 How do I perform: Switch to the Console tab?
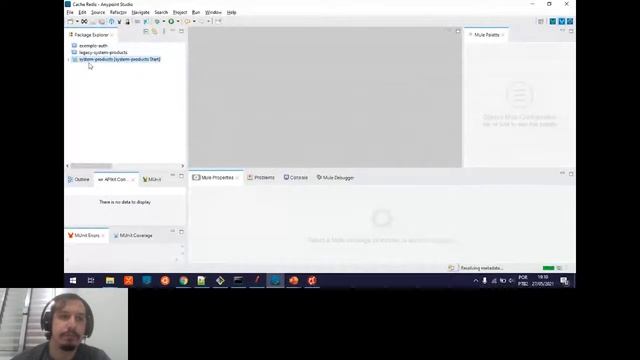[296, 178]
